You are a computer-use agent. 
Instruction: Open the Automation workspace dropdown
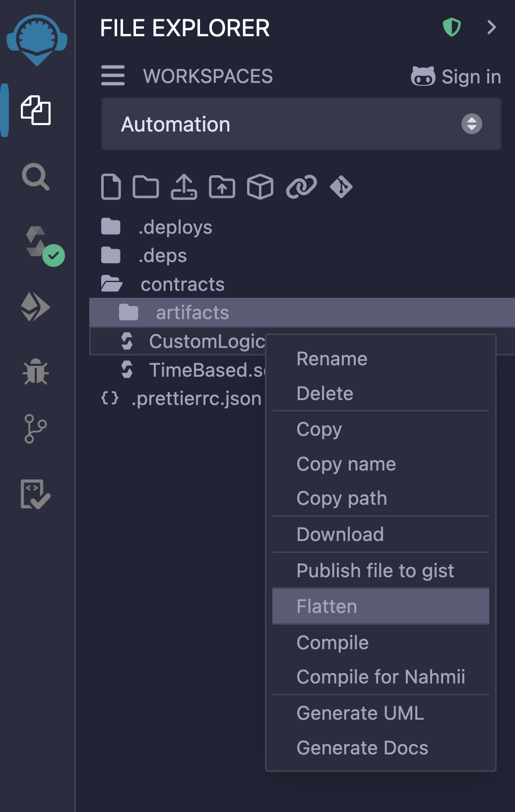tap(301, 124)
